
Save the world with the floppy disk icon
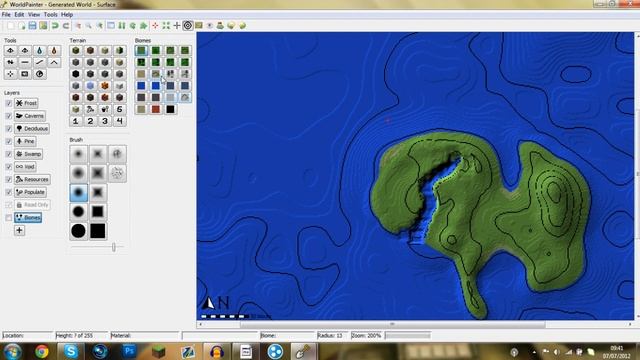coord(32,26)
